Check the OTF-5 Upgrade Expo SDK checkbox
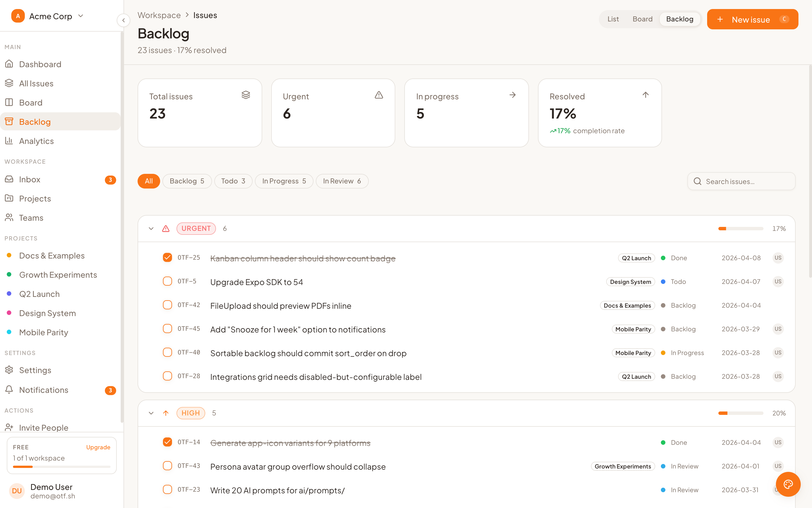812x508 pixels. pyautogui.click(x=167, y=281)
